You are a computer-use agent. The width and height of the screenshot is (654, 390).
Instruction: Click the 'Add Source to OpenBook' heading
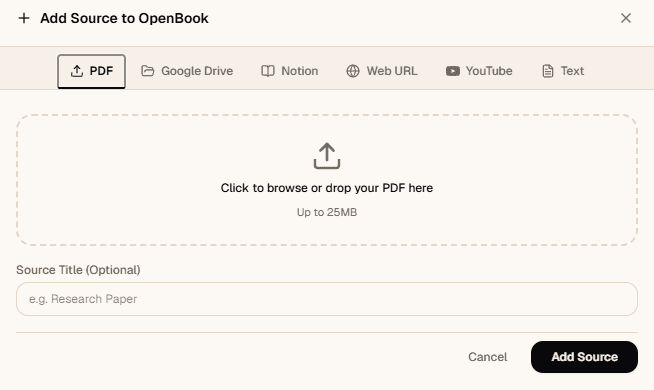click(124, 18)
